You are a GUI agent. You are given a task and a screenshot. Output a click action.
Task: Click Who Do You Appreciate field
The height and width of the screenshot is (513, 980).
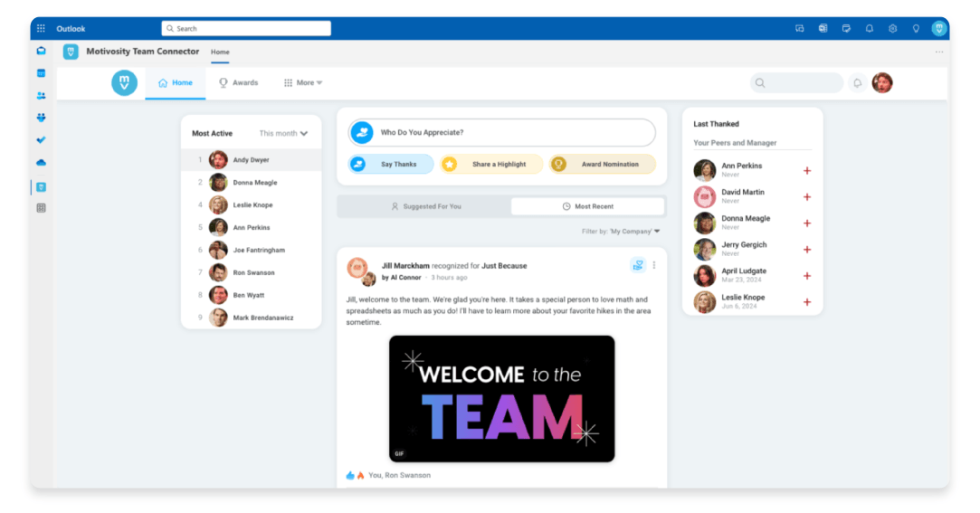[502, 132]
